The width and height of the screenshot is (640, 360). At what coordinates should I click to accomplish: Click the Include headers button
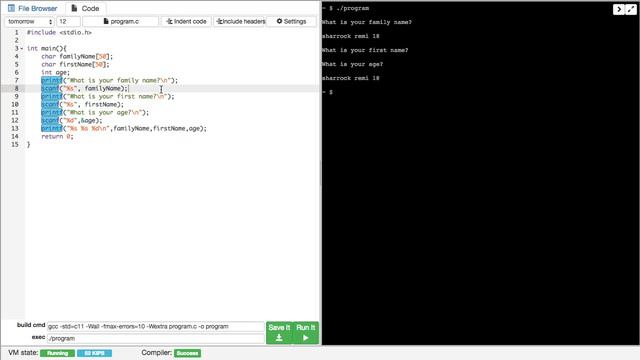(240, 21)
